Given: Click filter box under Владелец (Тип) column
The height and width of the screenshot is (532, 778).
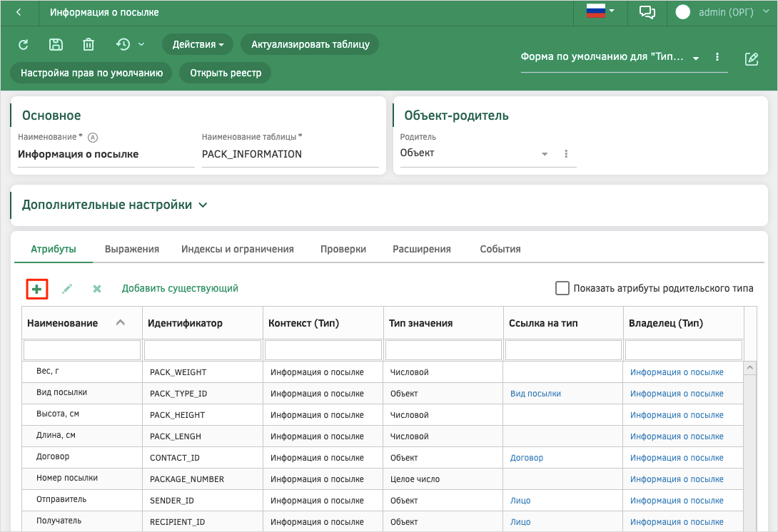Looking at the screenshot, I should pyautogui.click(x=684, y=350).
